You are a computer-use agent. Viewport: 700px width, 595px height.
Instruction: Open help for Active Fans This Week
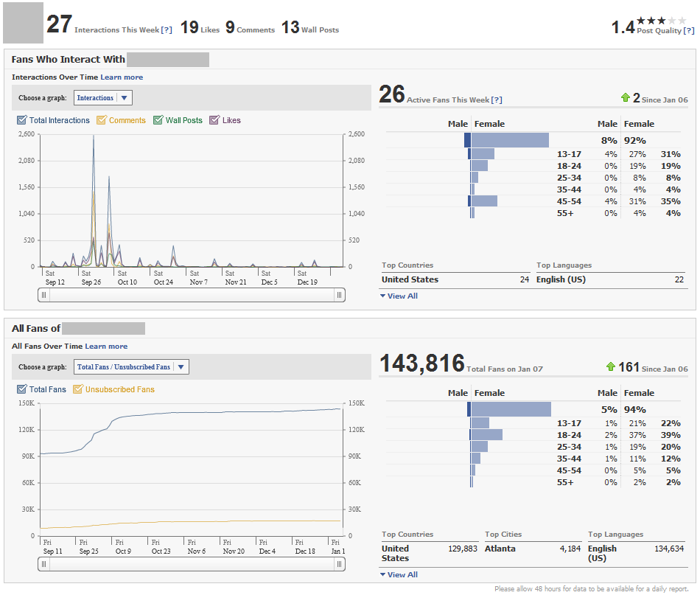click(x=497, y=100)
